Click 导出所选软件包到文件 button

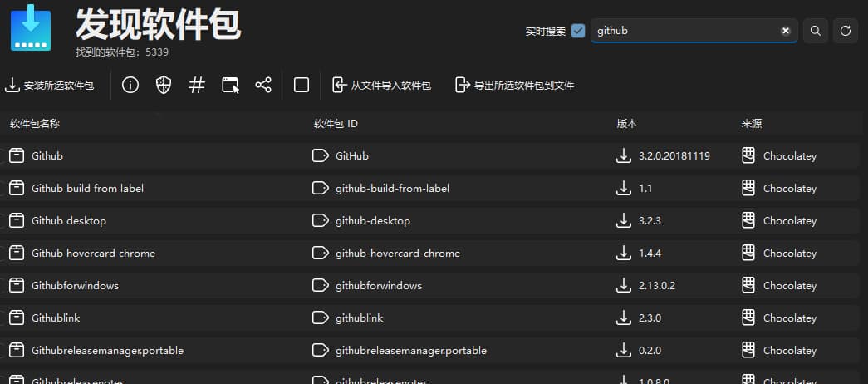(515, 85)
